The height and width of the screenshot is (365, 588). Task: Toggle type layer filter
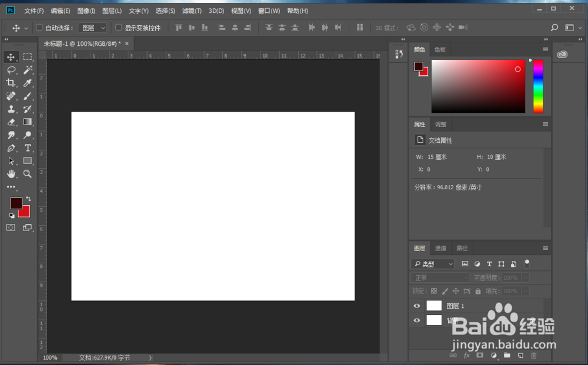[489, 264]
